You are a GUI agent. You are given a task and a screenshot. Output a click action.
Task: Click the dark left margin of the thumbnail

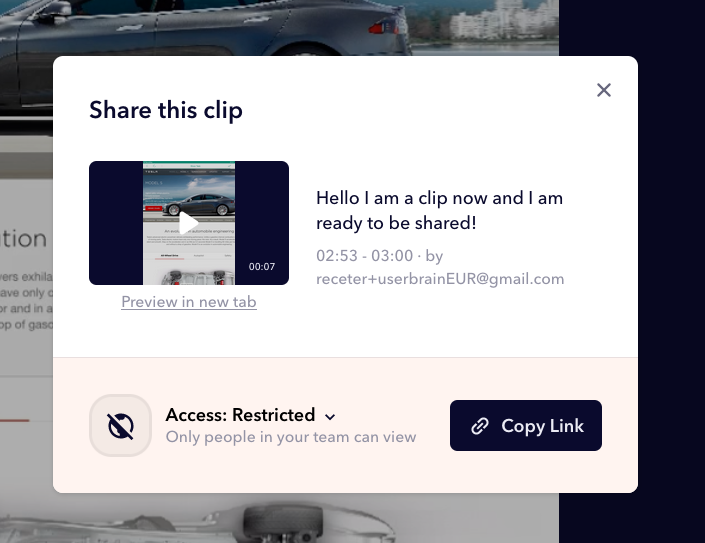[x=116, y=223]
